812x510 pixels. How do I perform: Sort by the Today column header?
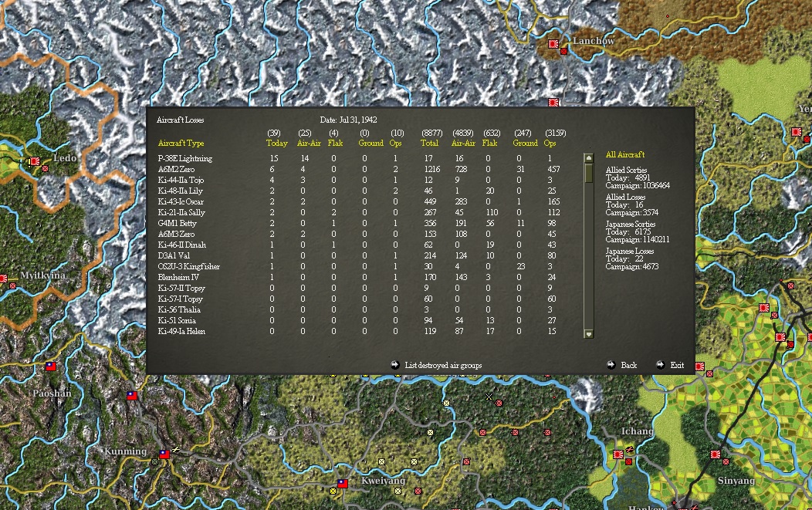[276, 143]
